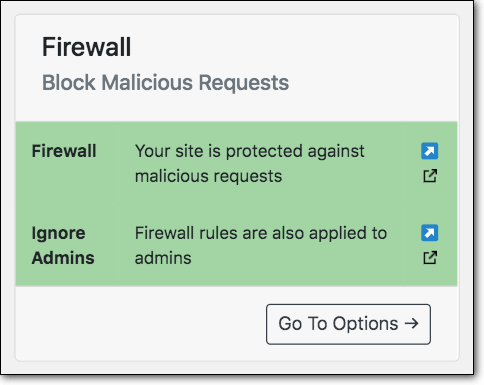Click the blue arrow icon in Firewall row
Viewport: 484px width, 385px height.
coord(429,151)
